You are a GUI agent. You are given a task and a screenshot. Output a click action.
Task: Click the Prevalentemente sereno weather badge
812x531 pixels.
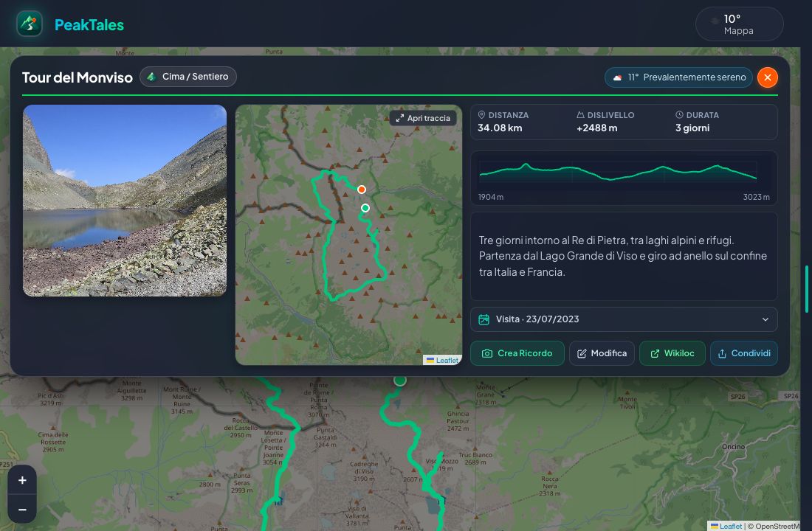point(678,77)
